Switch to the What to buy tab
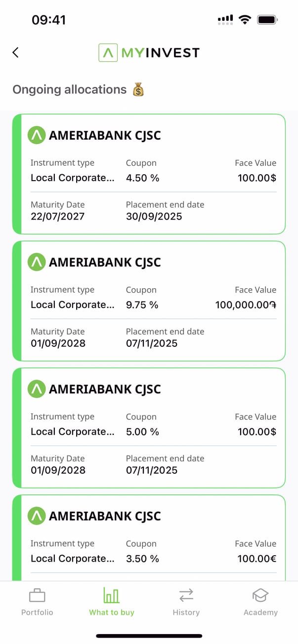The width and height of the screenshot is (298, 644). [x=112, y=603]
